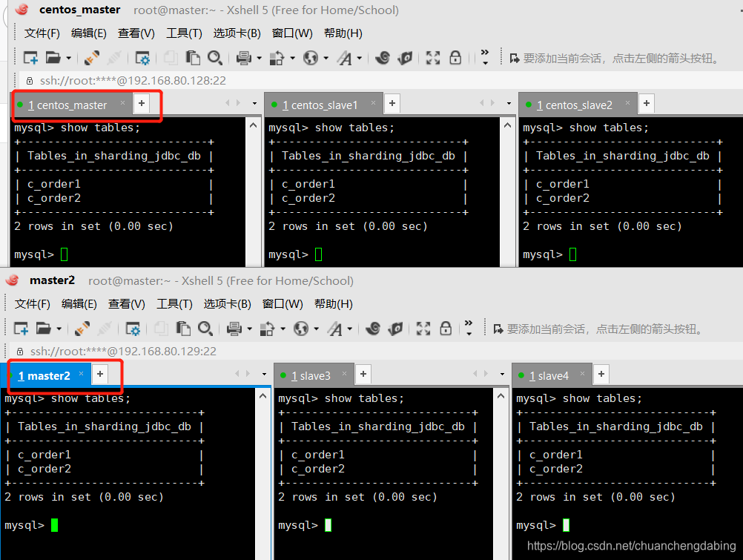The image size is (743, 560).
Task: Expand toolbar overflow chevron in centos_master window
Action: pos(485,57)
